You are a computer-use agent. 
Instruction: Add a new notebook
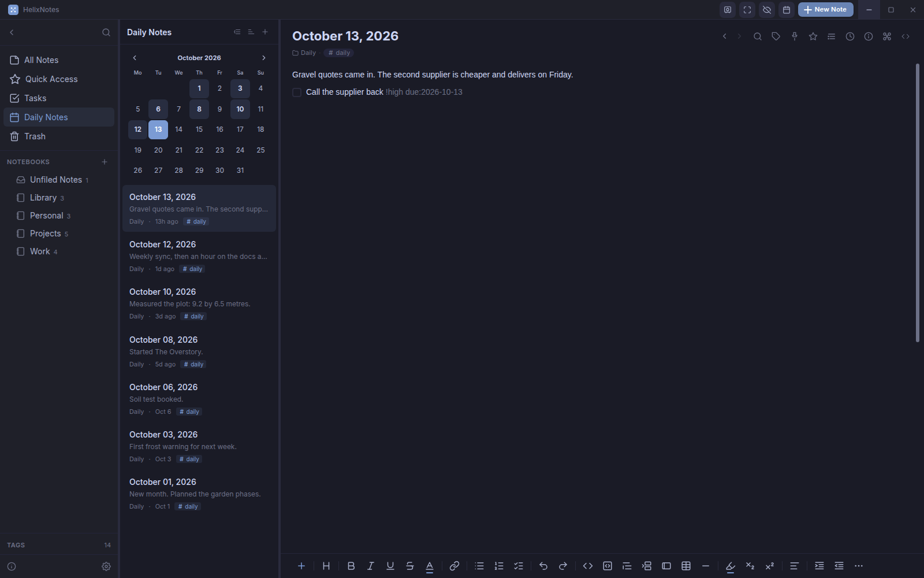click(105, 162)
